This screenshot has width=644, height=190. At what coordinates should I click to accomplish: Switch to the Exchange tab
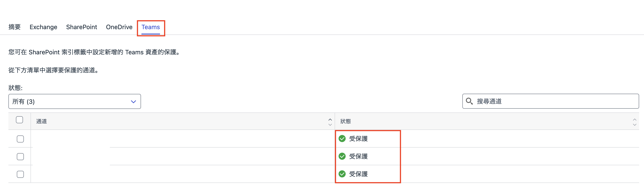click(x=43, y=27)
